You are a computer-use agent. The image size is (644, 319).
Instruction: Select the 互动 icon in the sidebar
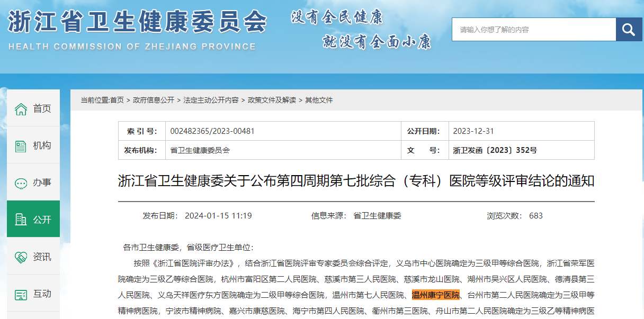(21, 294)
